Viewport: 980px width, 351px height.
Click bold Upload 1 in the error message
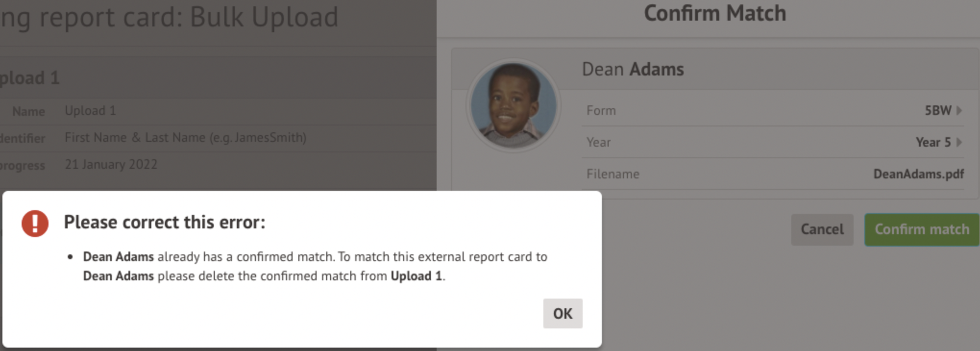pos(416,276)
